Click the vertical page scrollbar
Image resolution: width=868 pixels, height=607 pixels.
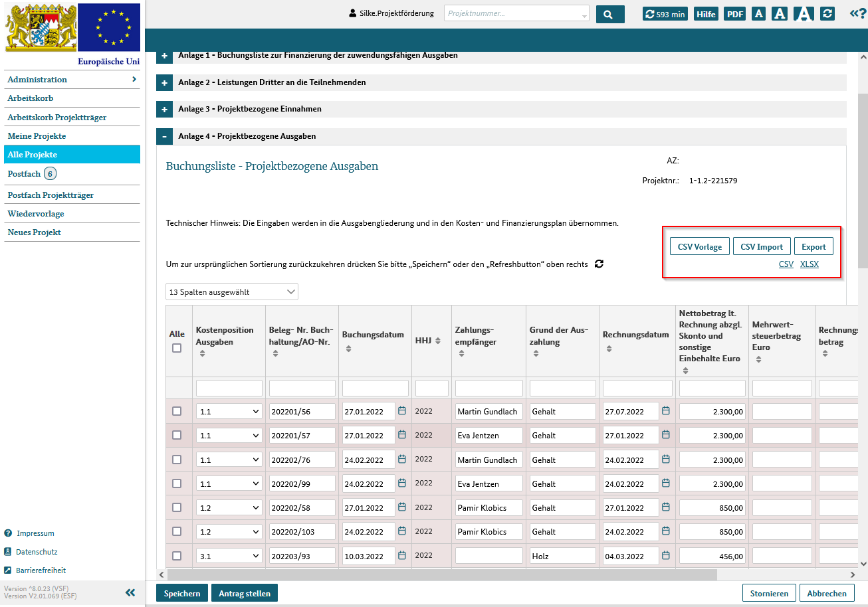[863, 179]
